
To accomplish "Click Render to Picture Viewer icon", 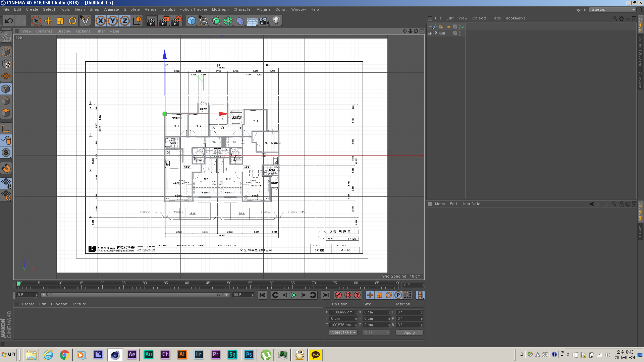I will point(164,21).
